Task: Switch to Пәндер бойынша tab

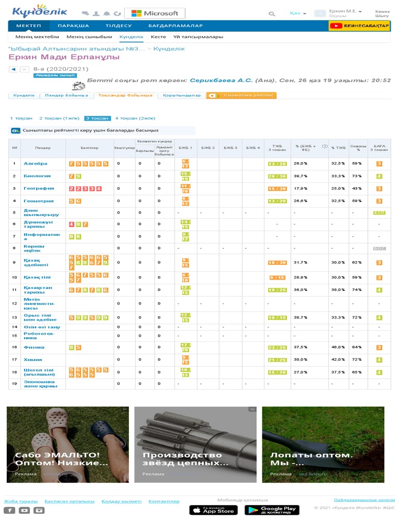Action: (x=66, y=96)
